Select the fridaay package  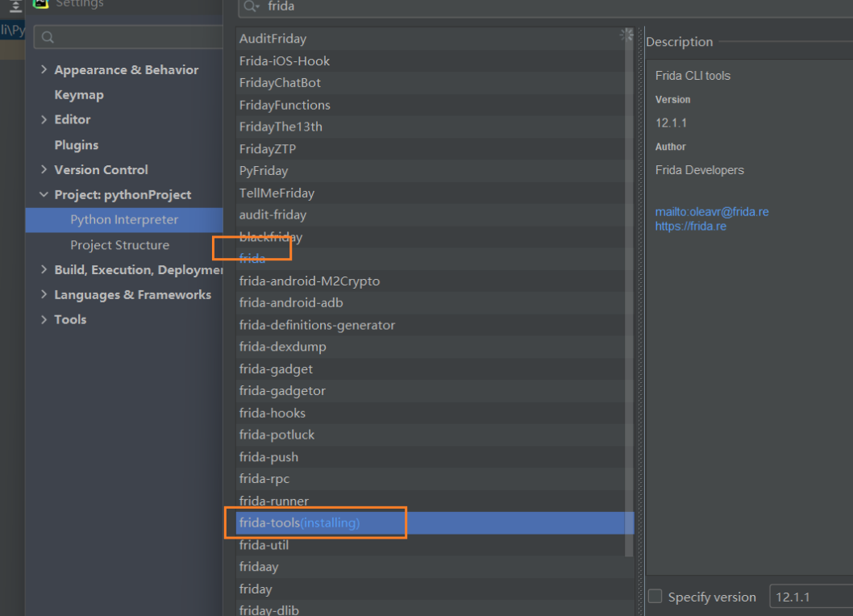tap(435, 567)
